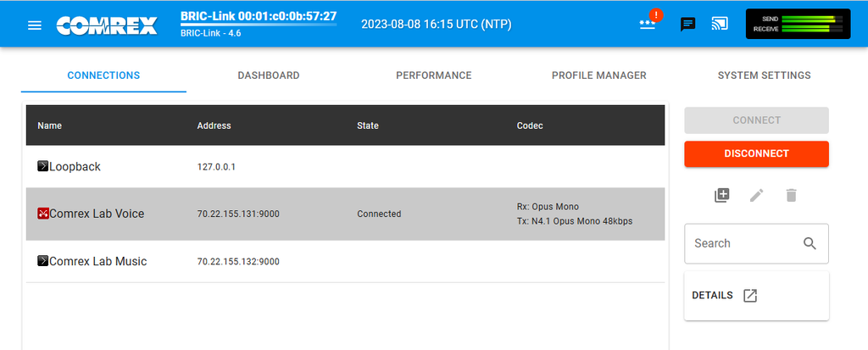Switch to the Performance tab
This screenshot has height=350, width=868.
click(x=434, y=75)
